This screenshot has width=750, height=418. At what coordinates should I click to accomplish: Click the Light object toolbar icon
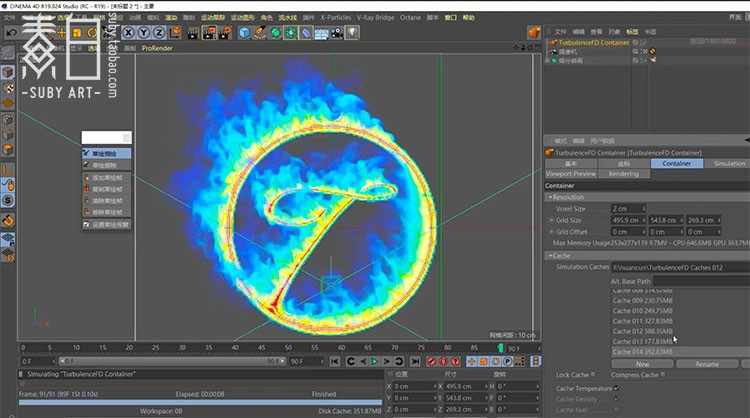pos(352,33)
